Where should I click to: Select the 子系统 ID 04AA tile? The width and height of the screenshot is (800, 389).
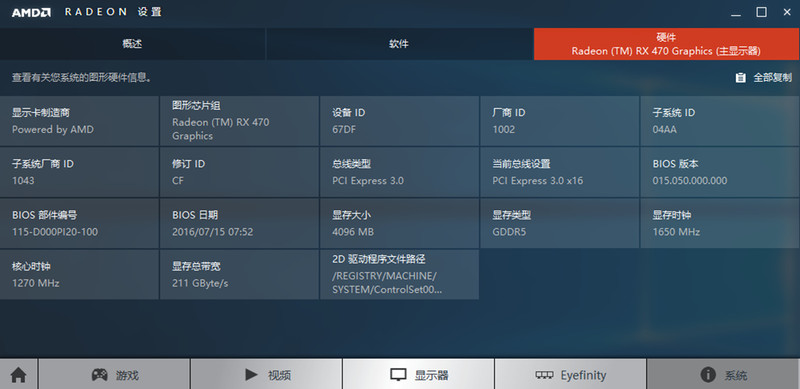[720, 120]
